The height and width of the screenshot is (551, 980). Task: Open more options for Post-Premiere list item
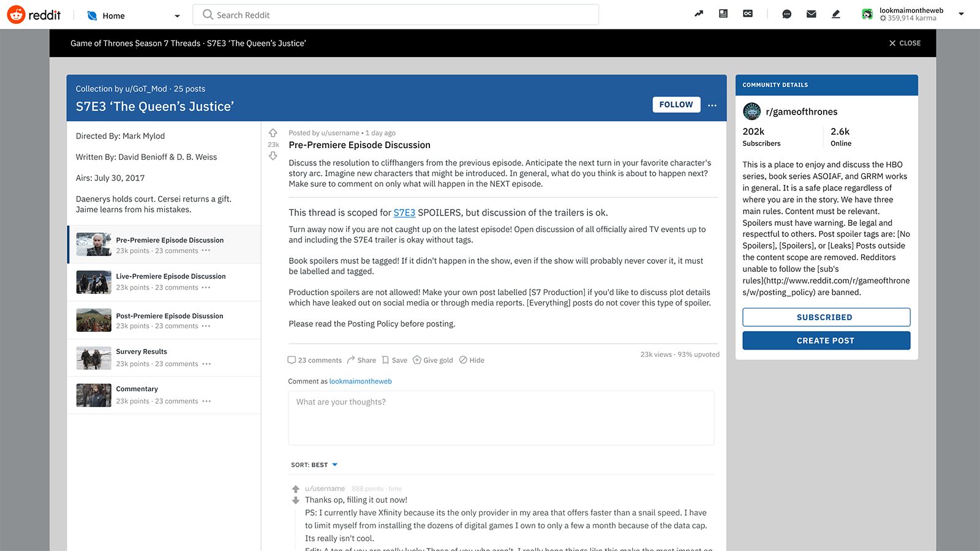(206, 326)
